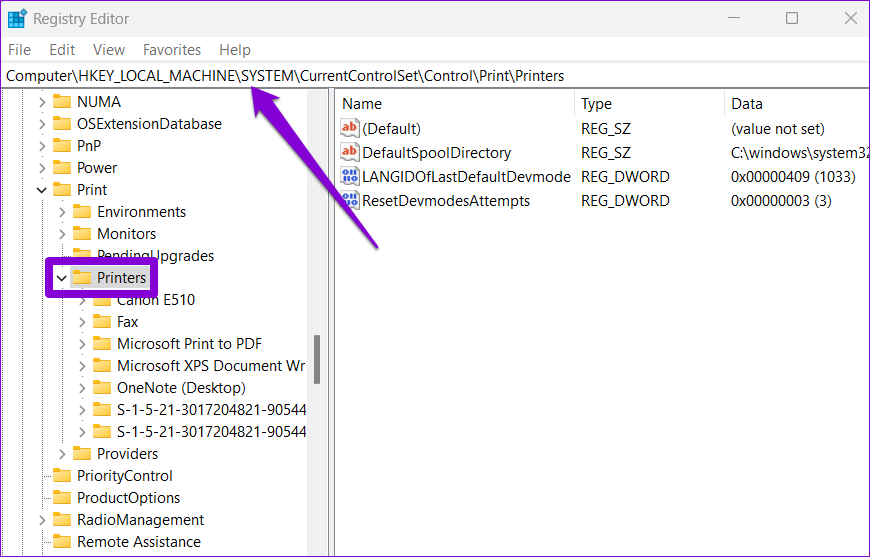Click the PnP folder icon
The width and height of the screenshot is (870, 557).
[62, 145]
